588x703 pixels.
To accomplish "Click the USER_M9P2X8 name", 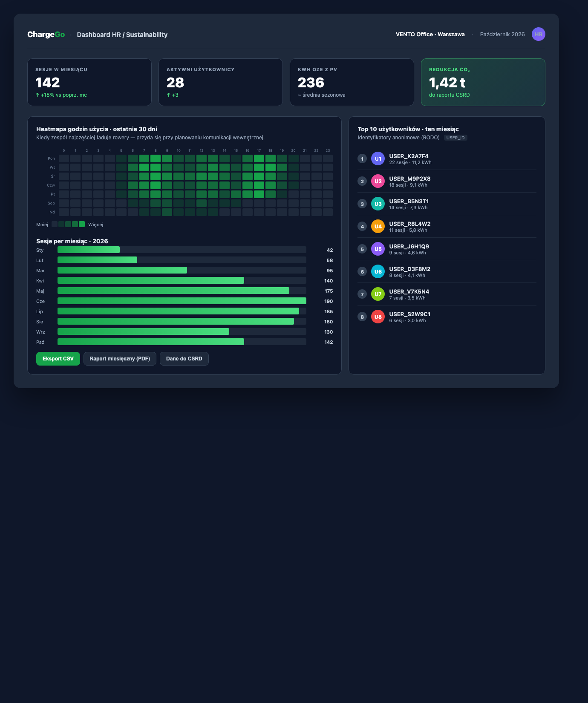I will [x=410, y=179].
